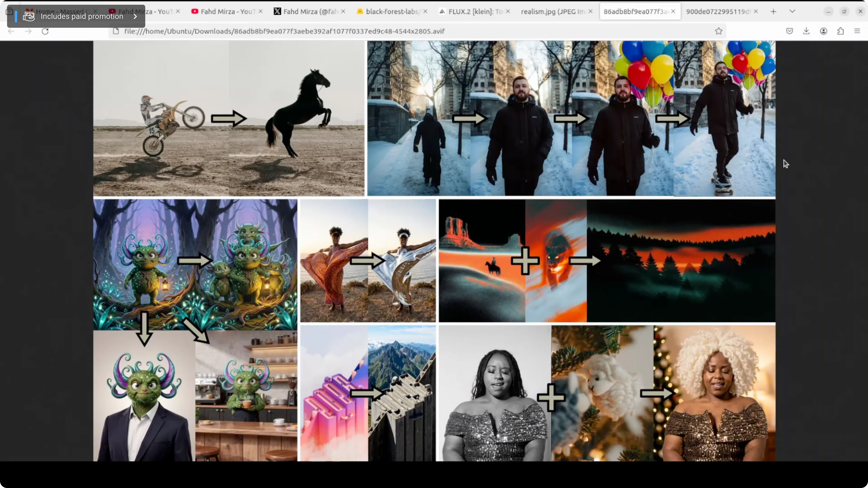Open the Pocket save icon
This screenshot has height=488, width=868.
(x=789, y=31)
